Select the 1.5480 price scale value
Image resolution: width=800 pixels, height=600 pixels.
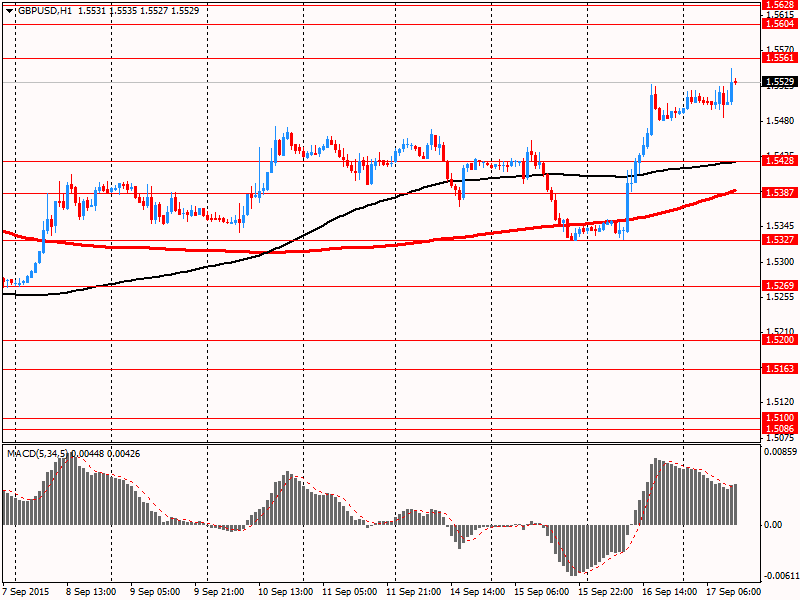781,121
